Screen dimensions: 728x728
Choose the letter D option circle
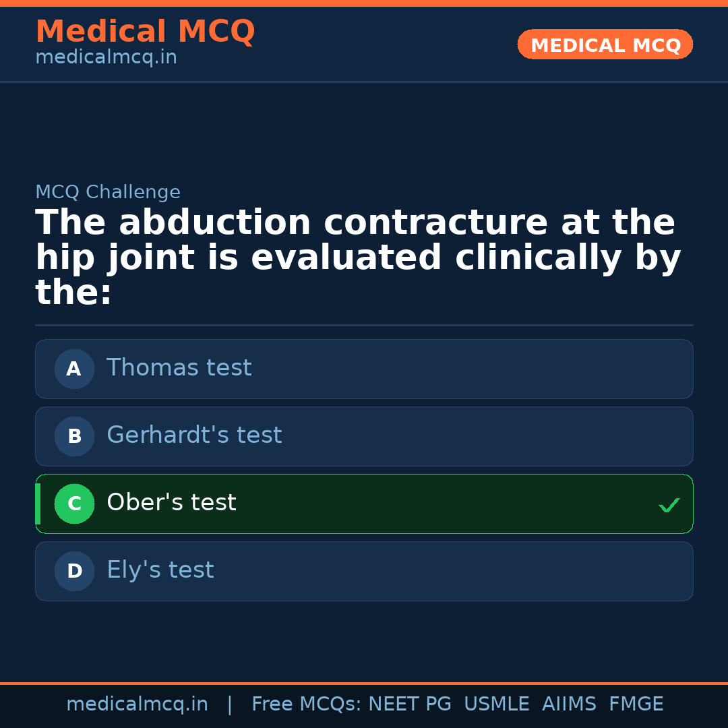click(x=74, y=571)
